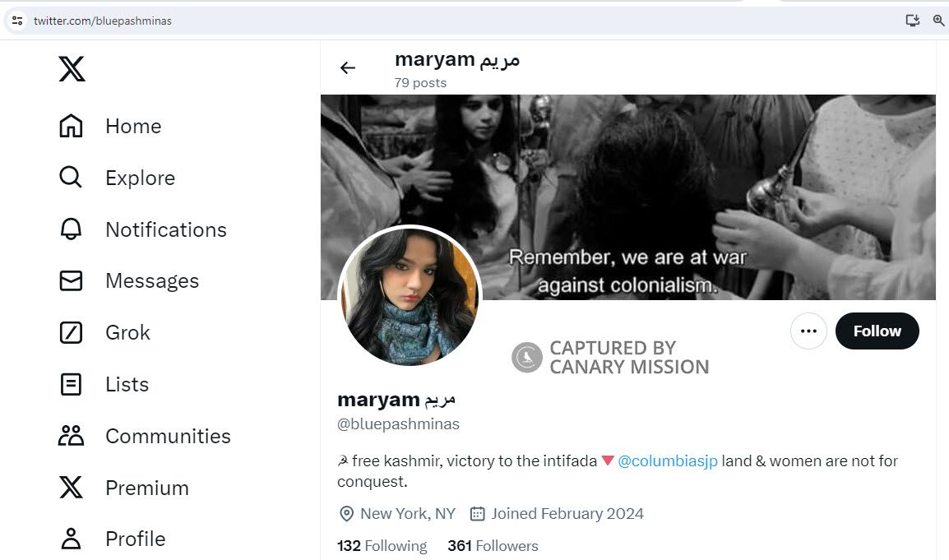The height and width of the screenshot is (560, 949).
Task: Open Explore search icon
Action: [x=72, y=178]
